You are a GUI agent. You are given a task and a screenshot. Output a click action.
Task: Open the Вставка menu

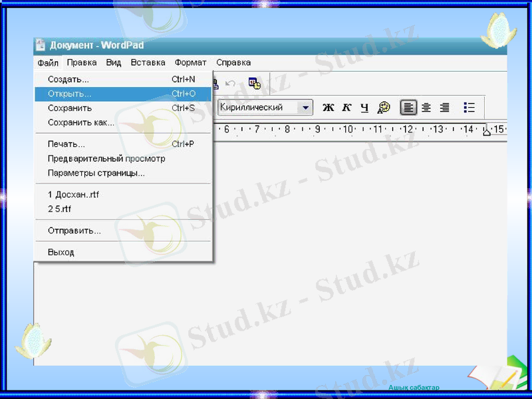148,62
